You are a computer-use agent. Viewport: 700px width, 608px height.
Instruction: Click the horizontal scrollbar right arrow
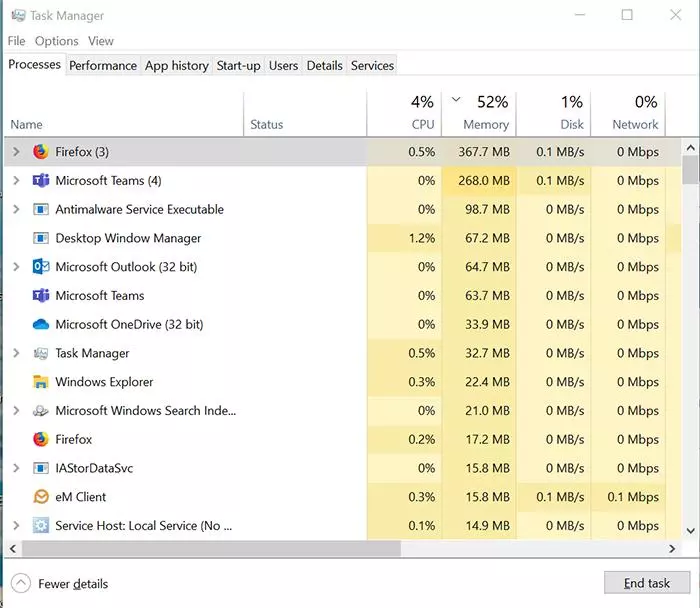[672, 549]
